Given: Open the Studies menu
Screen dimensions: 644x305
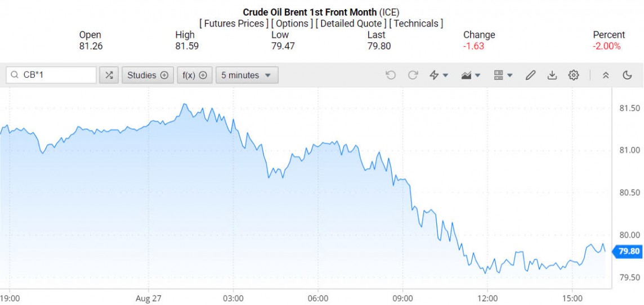Looking at the screenshot, I should [147, 75].
